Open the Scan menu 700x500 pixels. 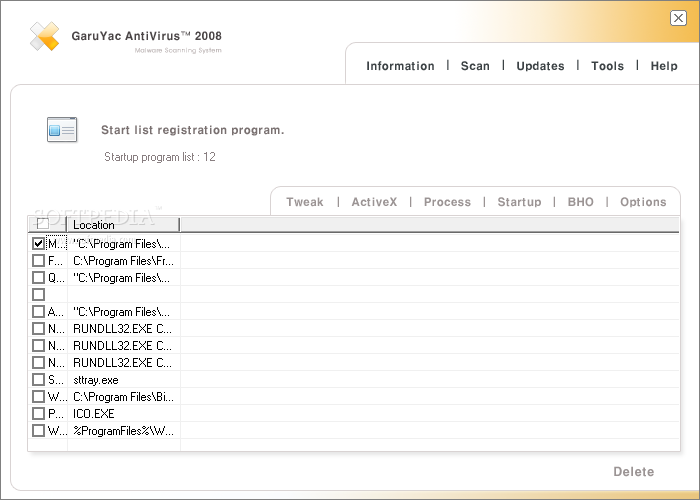tap(475, 66)
